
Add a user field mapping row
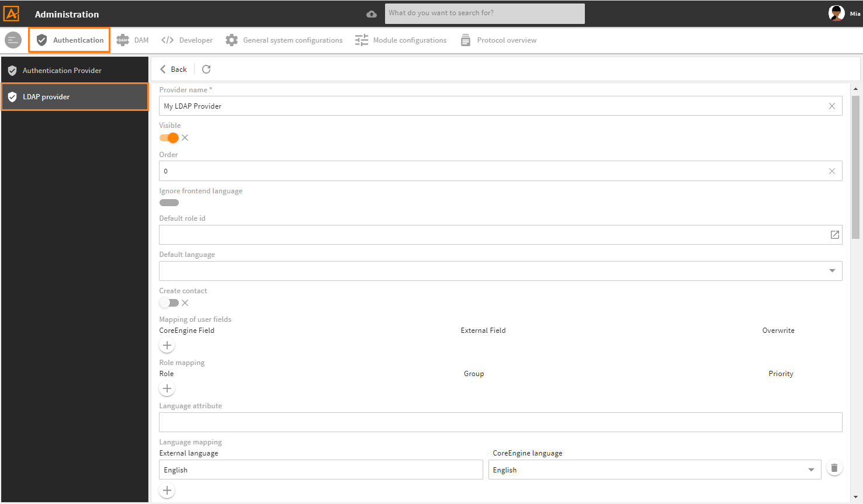[167, 345]
